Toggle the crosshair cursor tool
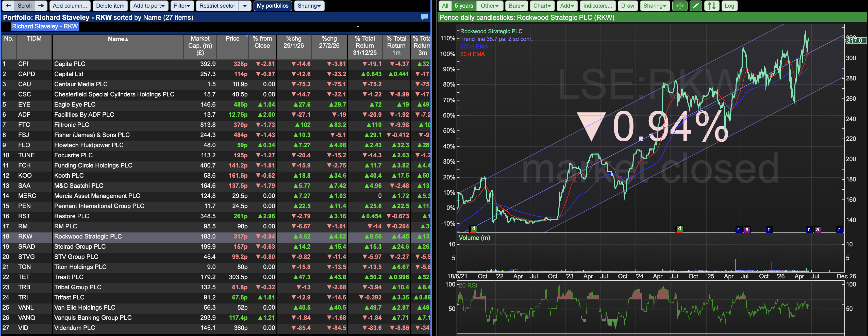This screenshot has height=336, width=868. coord(680,6)
